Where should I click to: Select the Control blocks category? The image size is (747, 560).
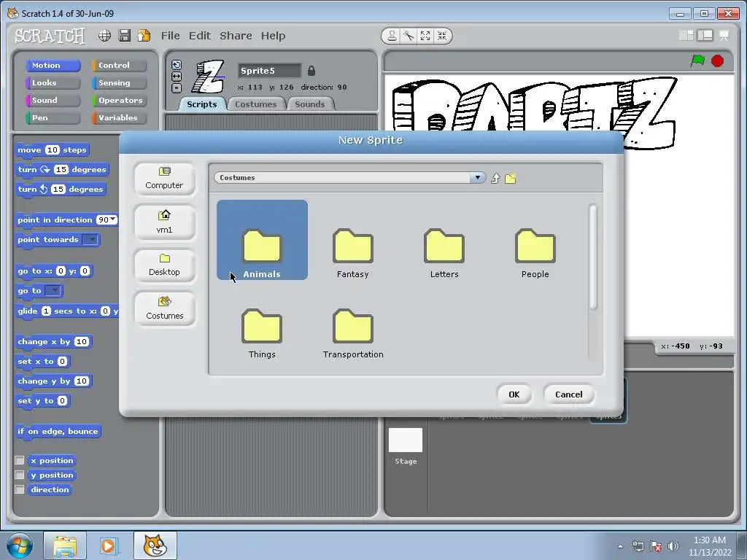coord(120,65)
